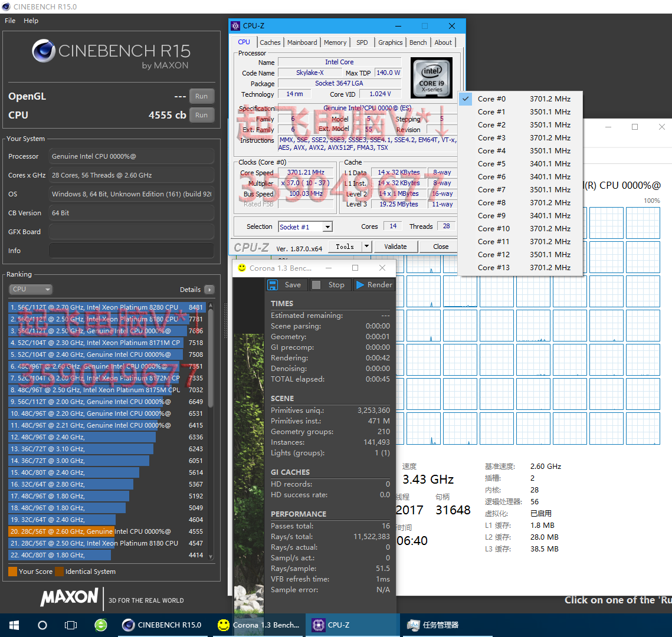Viewport: 672px width, 637px height.
Task: Click the Your Score orange swatch
Action: coord(12,572)
